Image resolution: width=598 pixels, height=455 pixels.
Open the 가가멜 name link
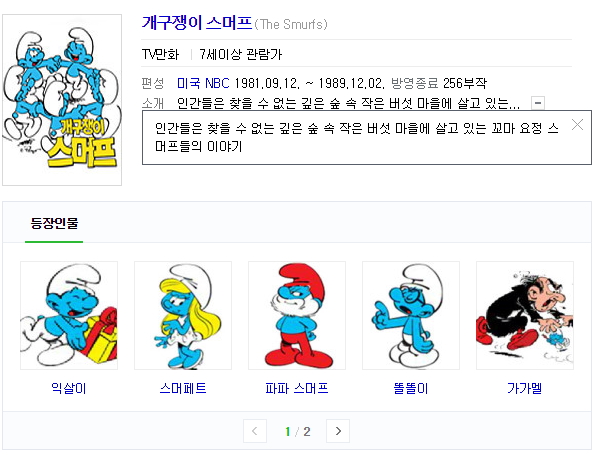point(525,388)
